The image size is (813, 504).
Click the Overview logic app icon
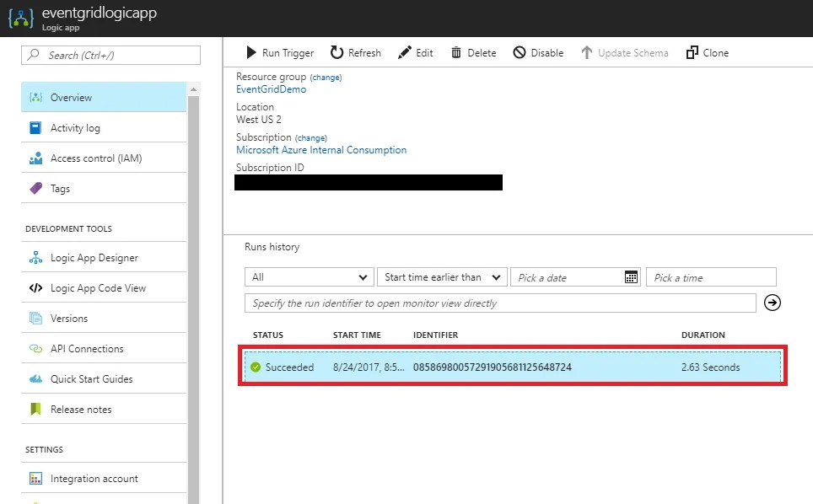coord(35,98)
